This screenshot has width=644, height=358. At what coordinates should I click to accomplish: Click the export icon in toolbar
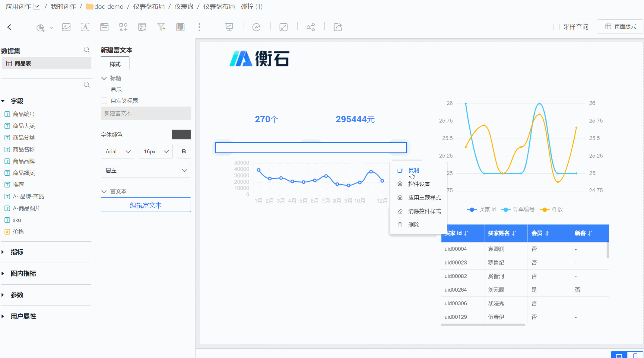point(338,27)
